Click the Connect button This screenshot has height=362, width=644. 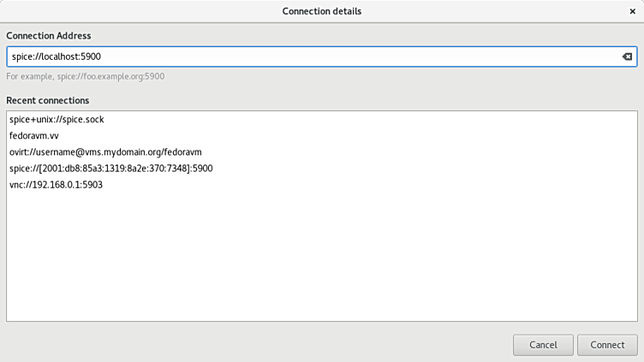tap(607, 345)
